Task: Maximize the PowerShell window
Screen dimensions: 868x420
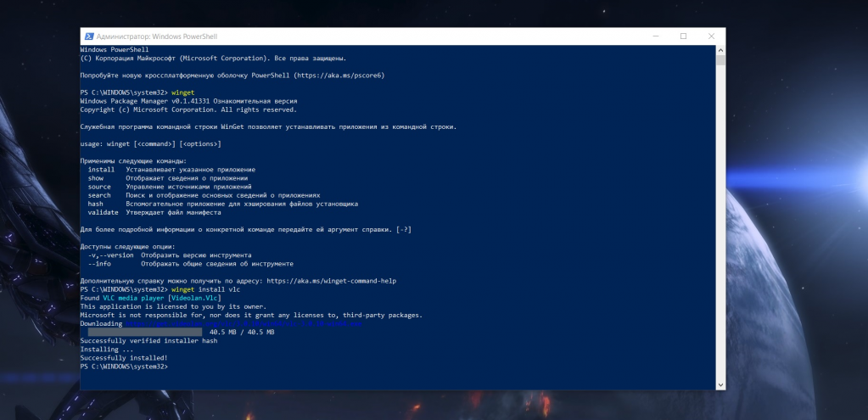Action: pos(683,36)
